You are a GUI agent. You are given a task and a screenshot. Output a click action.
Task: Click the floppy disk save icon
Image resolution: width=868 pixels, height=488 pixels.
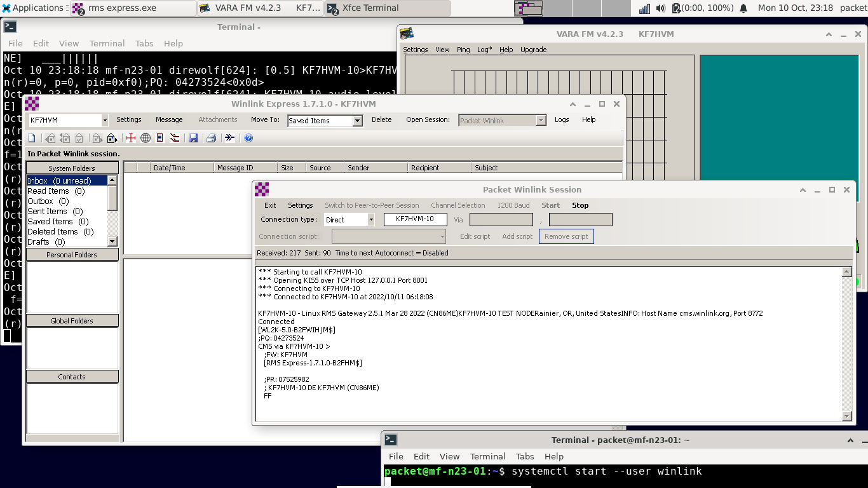(193, 138)
